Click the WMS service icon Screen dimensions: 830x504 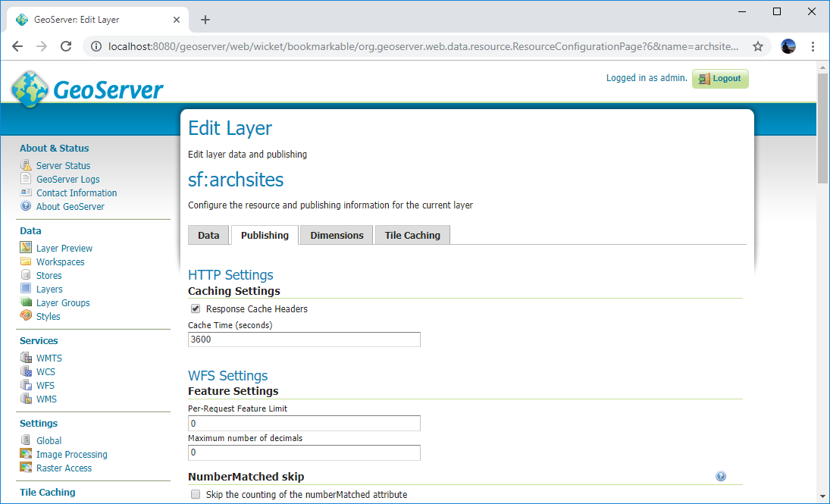(26, 399)
